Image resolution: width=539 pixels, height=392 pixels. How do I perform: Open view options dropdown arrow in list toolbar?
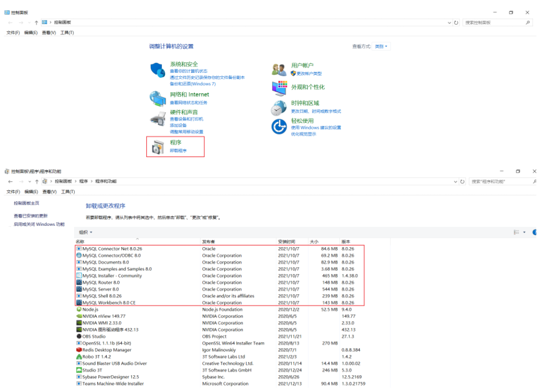click(524, 232)
